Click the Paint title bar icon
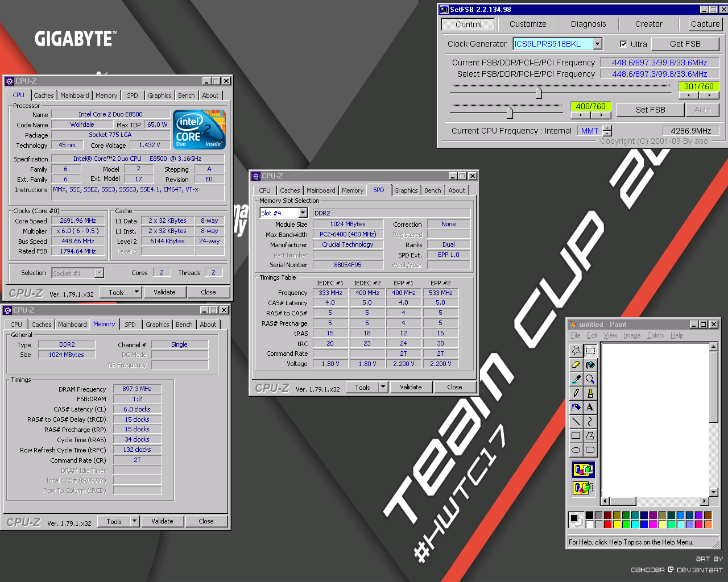 [x=573, y=325]
